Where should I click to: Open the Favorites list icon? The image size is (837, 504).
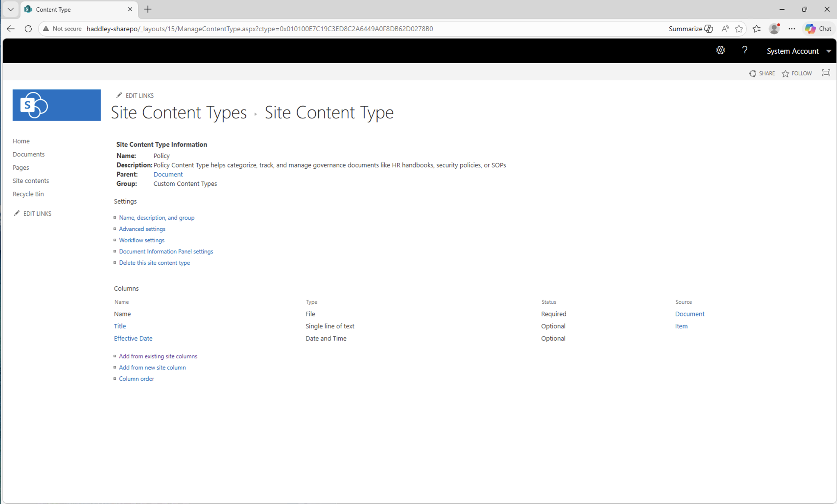pyautogui.click(x=757, y=29)
